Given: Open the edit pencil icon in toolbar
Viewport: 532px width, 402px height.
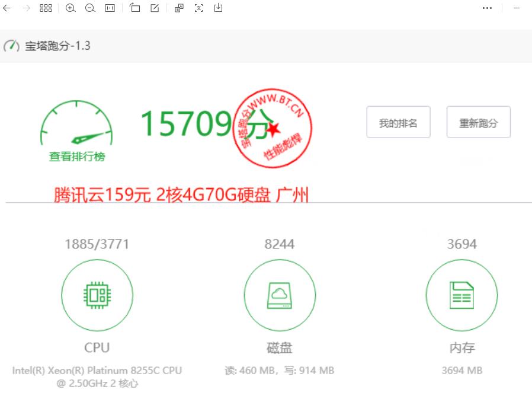Looking at the screenshot, I should 155,8.
